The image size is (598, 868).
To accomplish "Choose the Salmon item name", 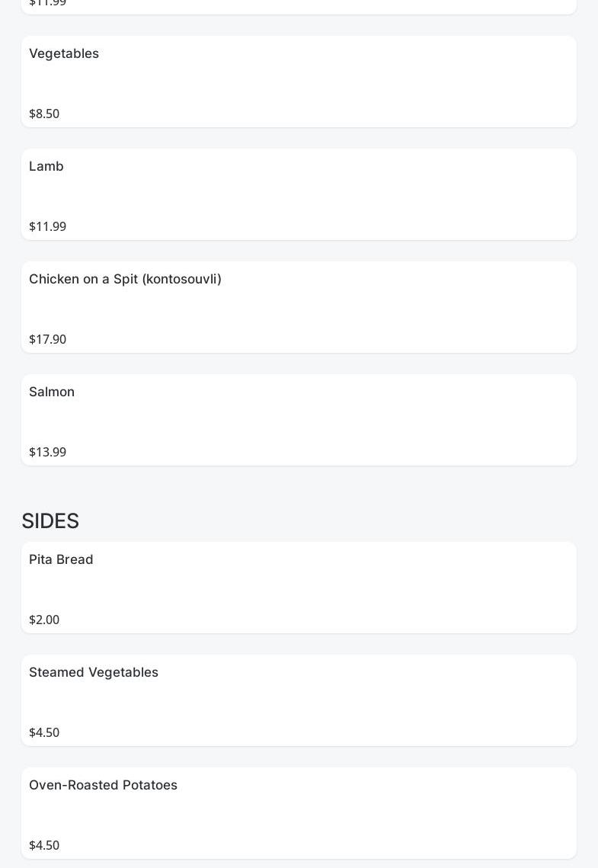I will coord(52,392).
